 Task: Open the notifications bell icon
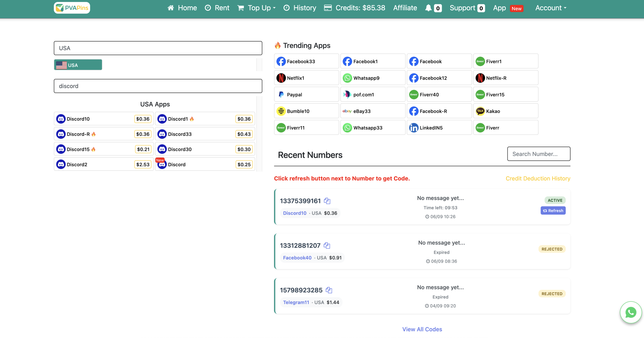pyautogui.click(x=428, y=8)
